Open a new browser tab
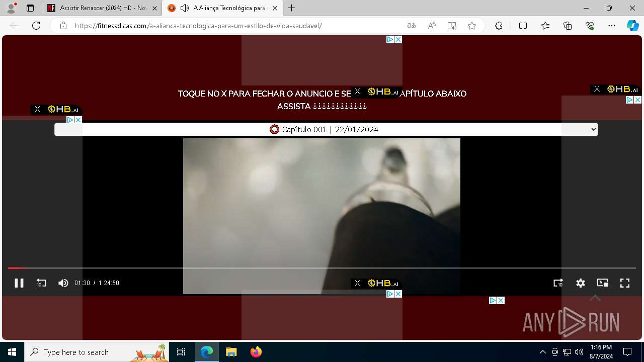Image resolution: width=644 pixels, height=362 pixels. coord(291,8)
